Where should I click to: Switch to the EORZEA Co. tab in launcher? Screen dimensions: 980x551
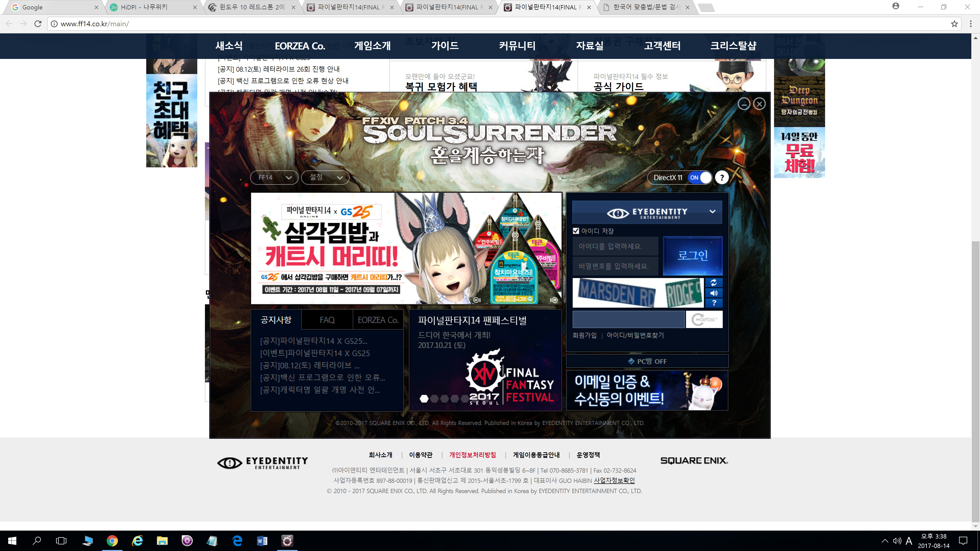(378, 320)
